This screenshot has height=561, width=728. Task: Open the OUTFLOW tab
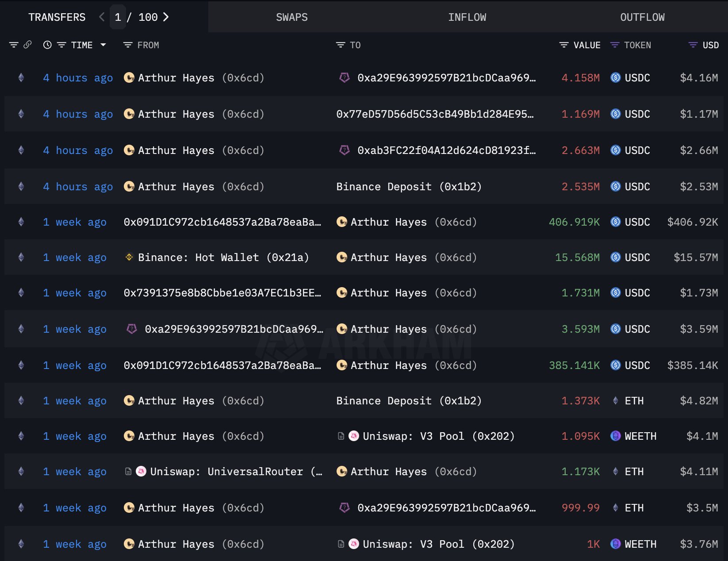tap(642, 17)
